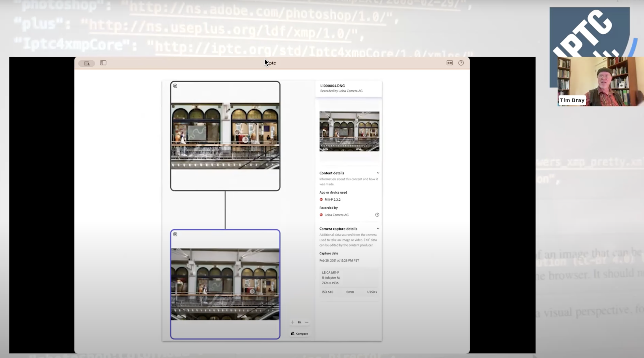Zoom in with the plus icon
The image size is (644, 358).
(x=293, y=322)
